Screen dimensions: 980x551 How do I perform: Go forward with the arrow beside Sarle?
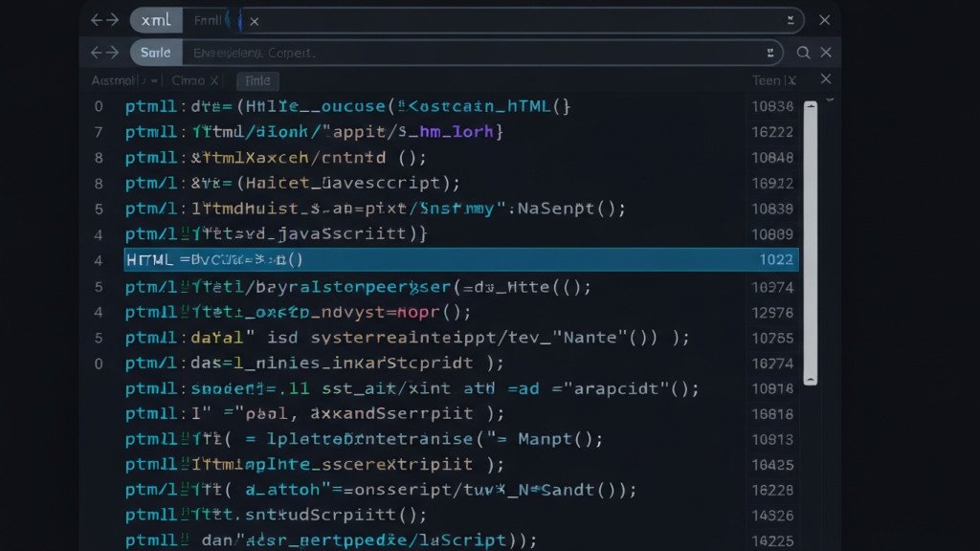tap(113, 53)
